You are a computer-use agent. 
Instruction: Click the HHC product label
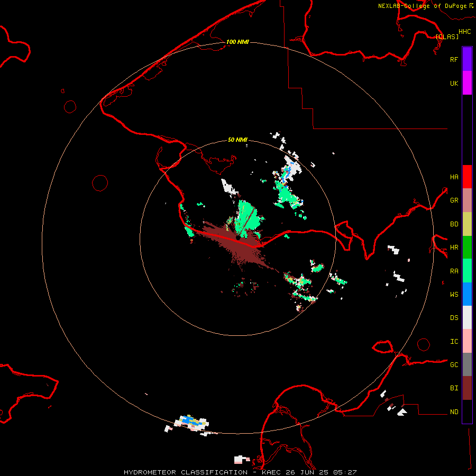pos(464,32)
